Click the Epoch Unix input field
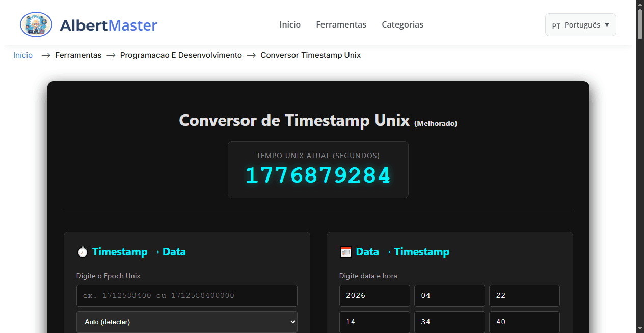 (186, 295)
